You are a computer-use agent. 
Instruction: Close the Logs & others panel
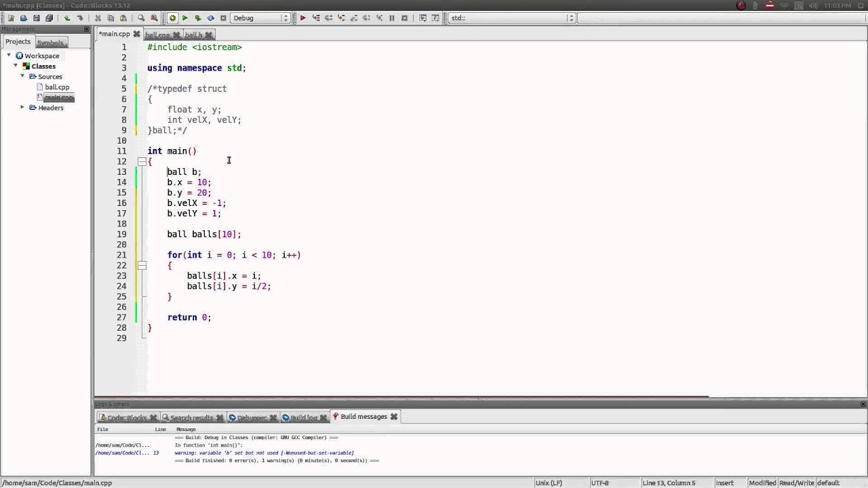click(863, 404)
